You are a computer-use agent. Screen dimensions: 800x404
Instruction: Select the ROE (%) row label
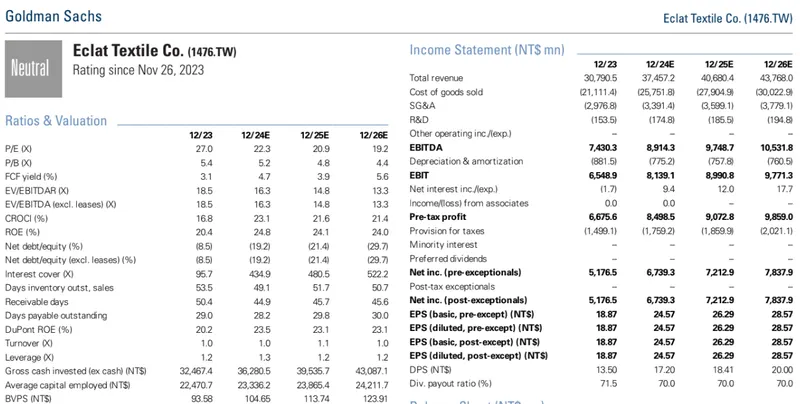pos(23,232)
